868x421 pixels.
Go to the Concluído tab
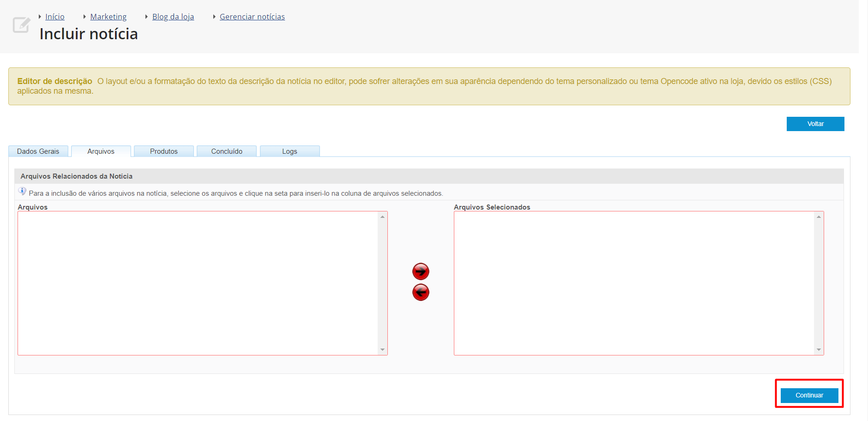pyautogui.click(x=226, y=151)
